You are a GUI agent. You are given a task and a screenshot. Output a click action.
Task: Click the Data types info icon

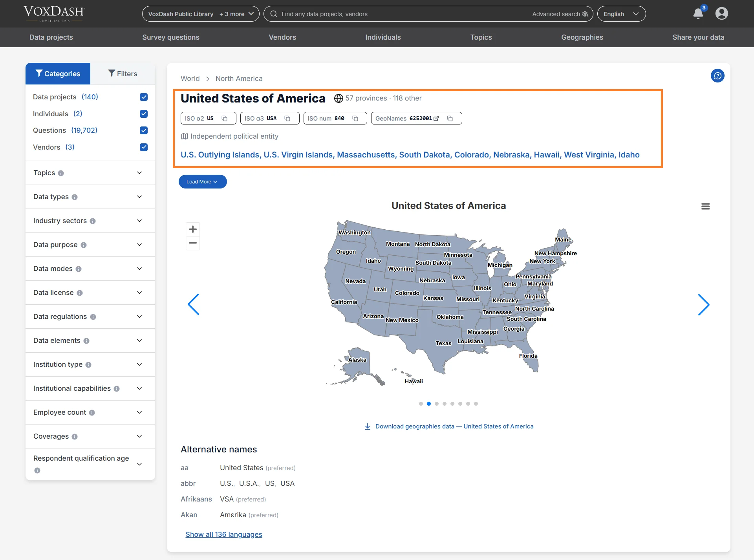coord(75,197)
